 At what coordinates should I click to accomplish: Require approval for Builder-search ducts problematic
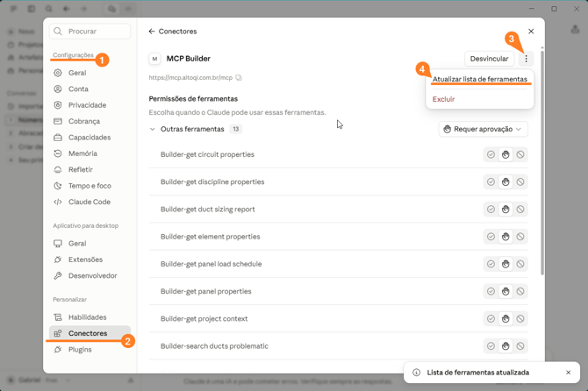[506, 345]
